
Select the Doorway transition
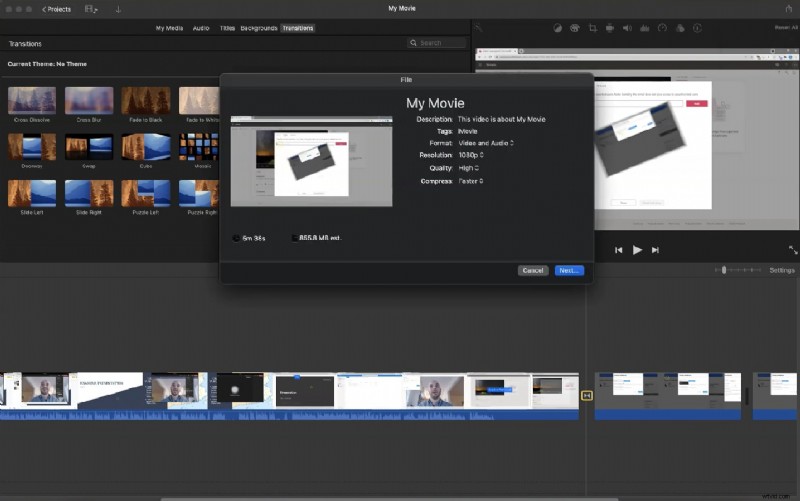(x=32, y=147)
